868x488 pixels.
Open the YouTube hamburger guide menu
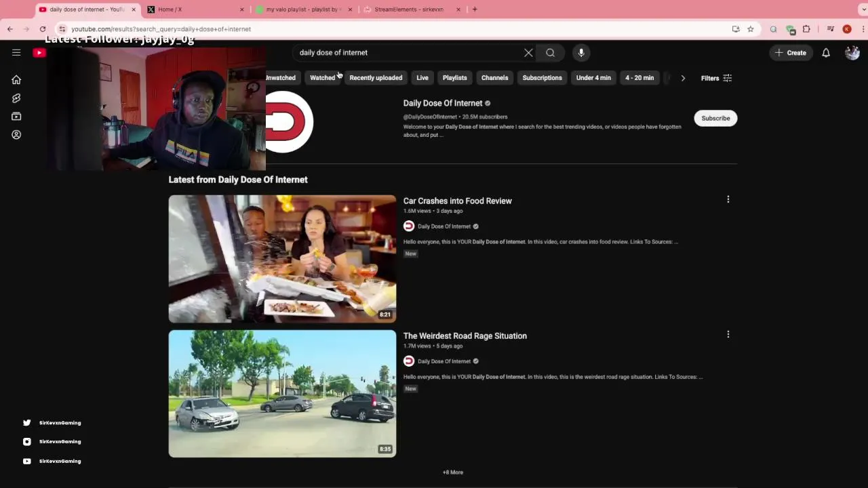16,52
